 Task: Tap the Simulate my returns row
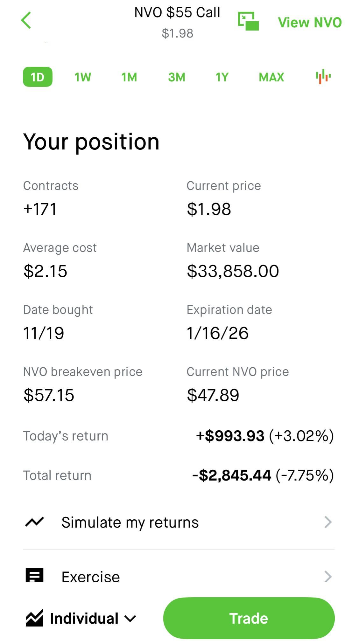[x=130, y=523]
